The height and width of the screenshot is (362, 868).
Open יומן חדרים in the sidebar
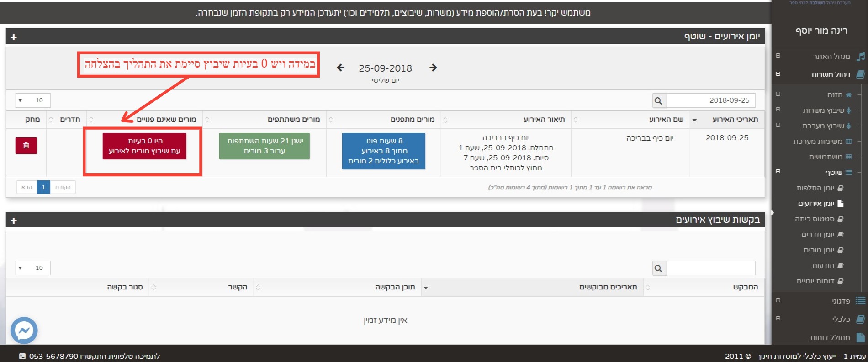click(818, 235)
